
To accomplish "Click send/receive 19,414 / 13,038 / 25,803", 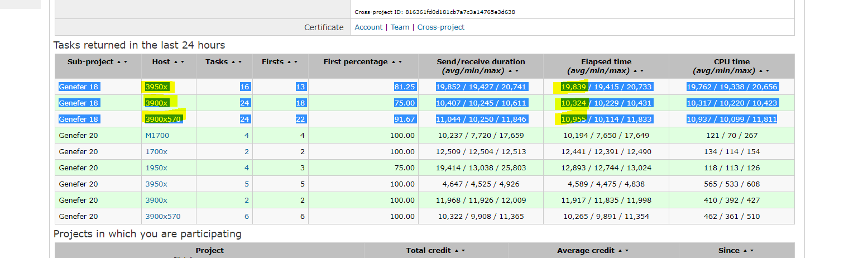I will [x=481, y=168].
